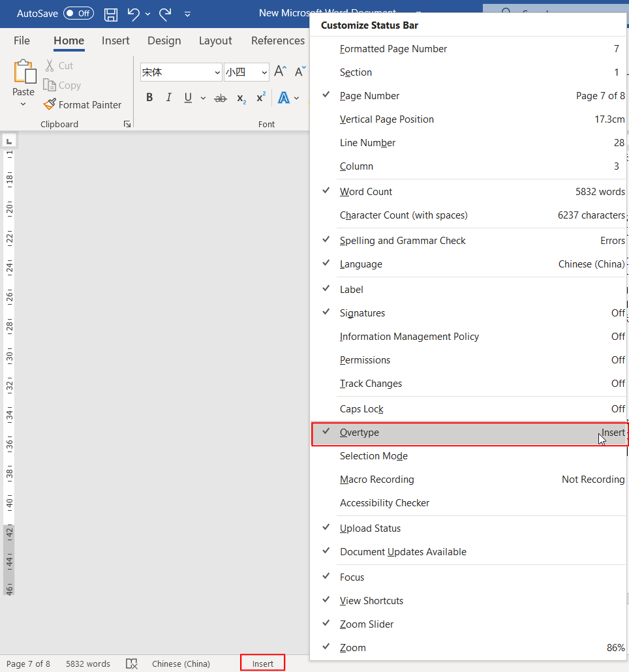629x672 pixels.
Task: Click the Save icon in title bar
Action: coord(111,14)
